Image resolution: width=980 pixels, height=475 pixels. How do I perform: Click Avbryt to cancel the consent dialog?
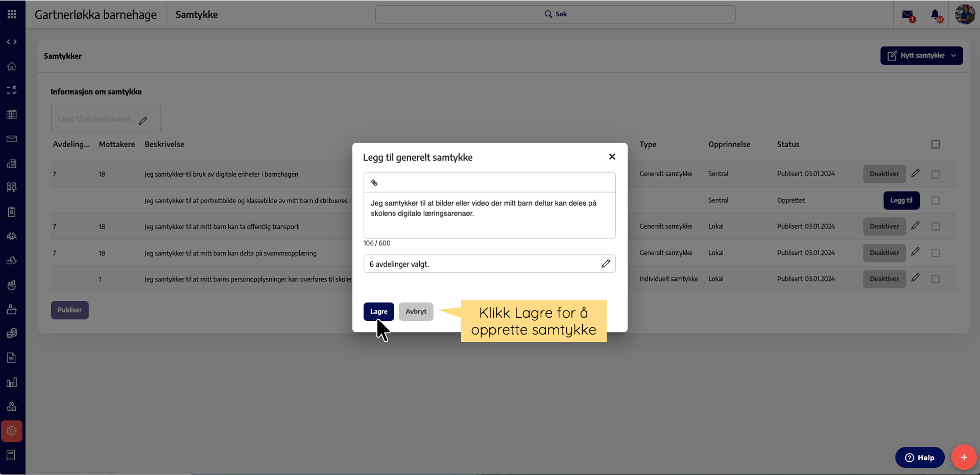[x=416, y=312]
